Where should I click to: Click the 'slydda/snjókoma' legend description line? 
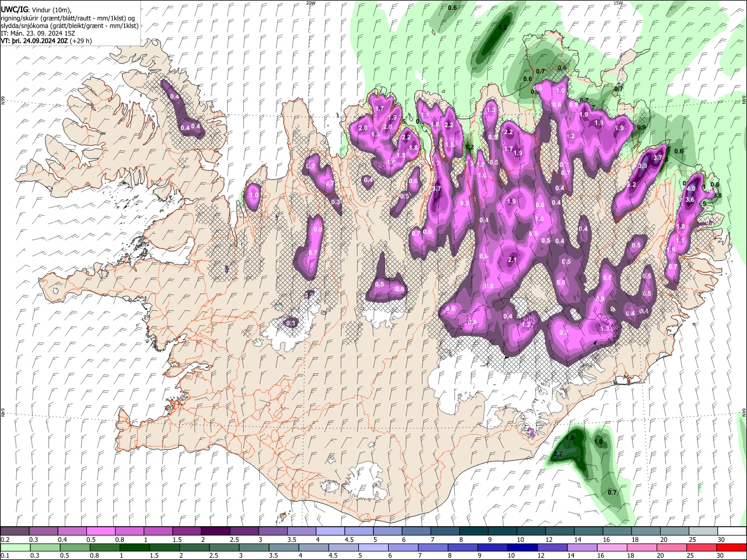click(x=69, y=26)
